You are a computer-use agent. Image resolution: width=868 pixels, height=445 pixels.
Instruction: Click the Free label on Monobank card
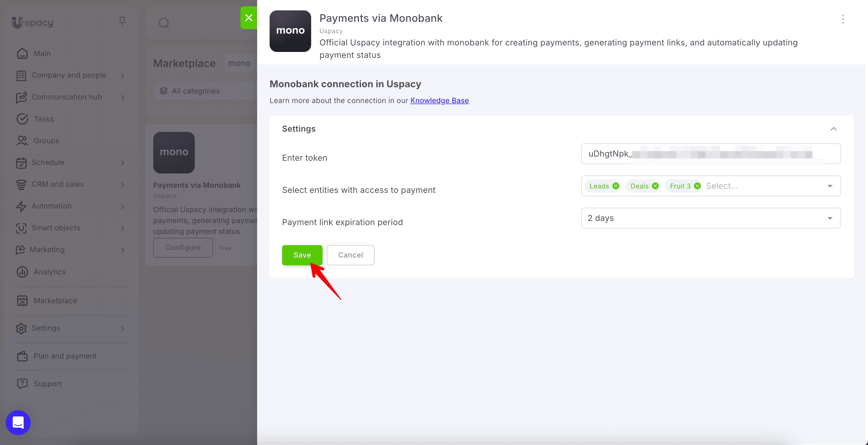[x=225, y=248]
